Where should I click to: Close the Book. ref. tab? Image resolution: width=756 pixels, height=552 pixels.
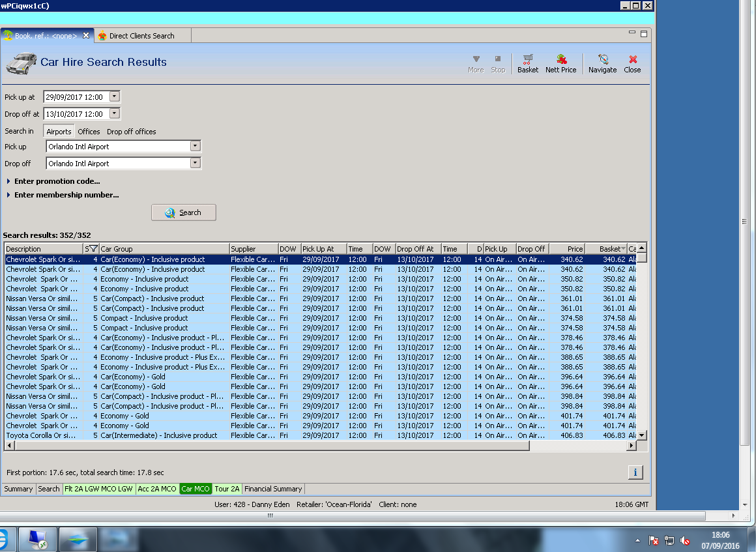point(86,36)
